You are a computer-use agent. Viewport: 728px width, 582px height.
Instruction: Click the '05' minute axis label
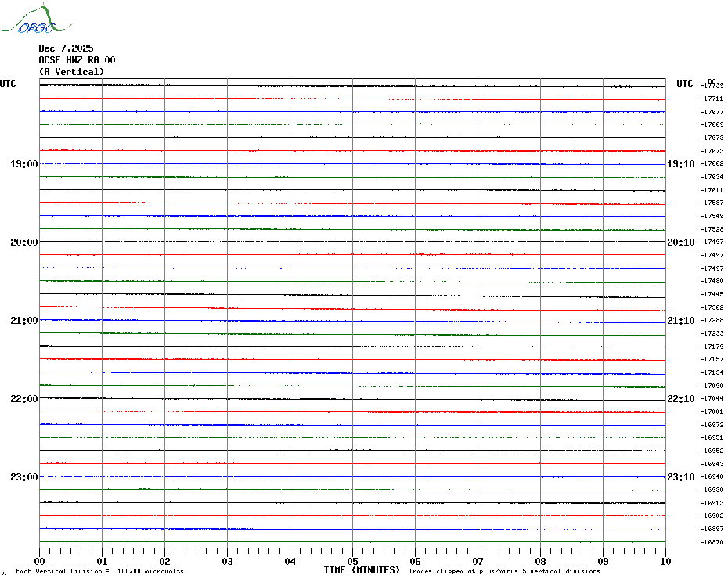point(353,561)
